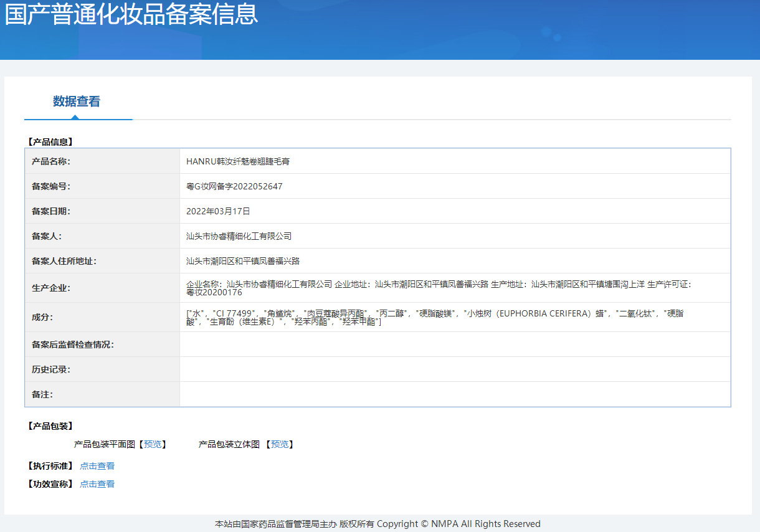
Task: Click the 备案编号 row label
Action: [x=51, y=186]
